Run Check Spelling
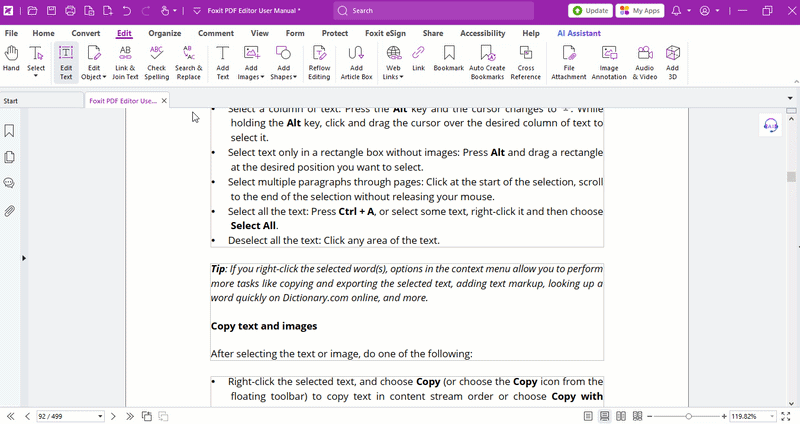800x424 pixels. (157, 62)
